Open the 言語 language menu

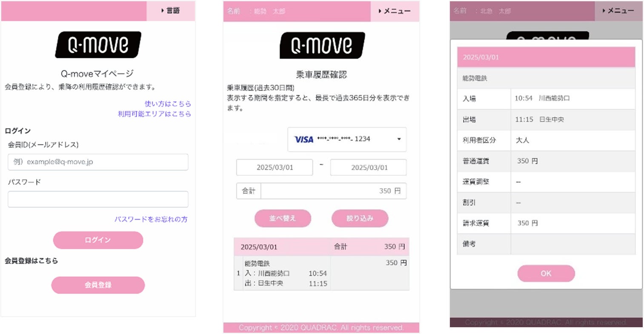point(171,11)
